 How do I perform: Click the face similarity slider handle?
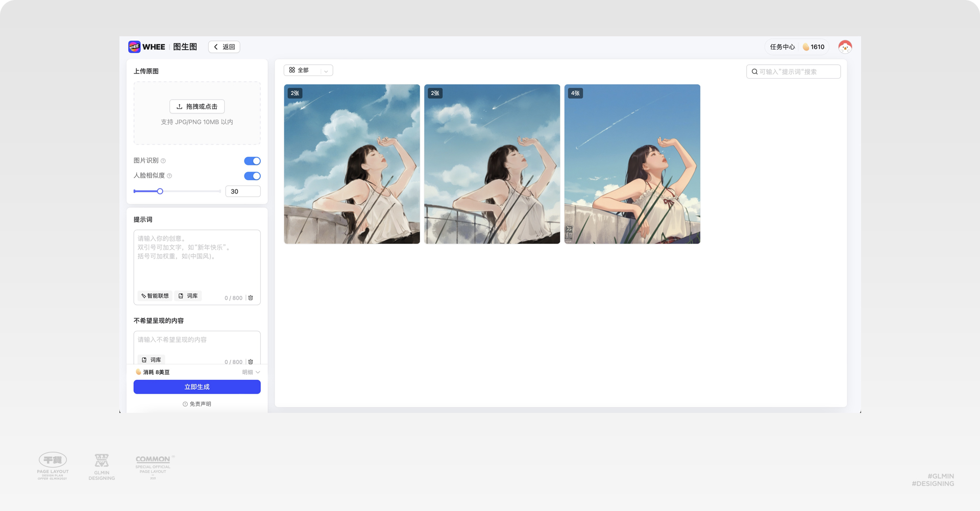(160, 191)
